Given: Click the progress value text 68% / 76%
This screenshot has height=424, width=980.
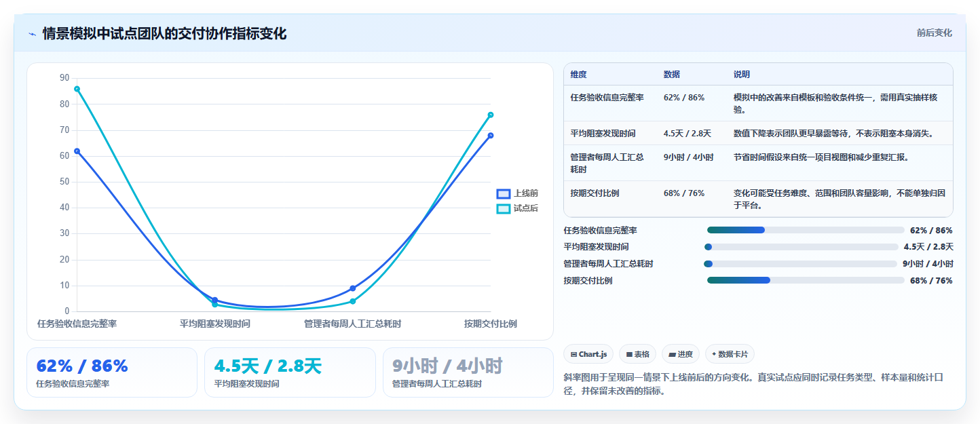Looking at the screenshot, I should (931, 281).
